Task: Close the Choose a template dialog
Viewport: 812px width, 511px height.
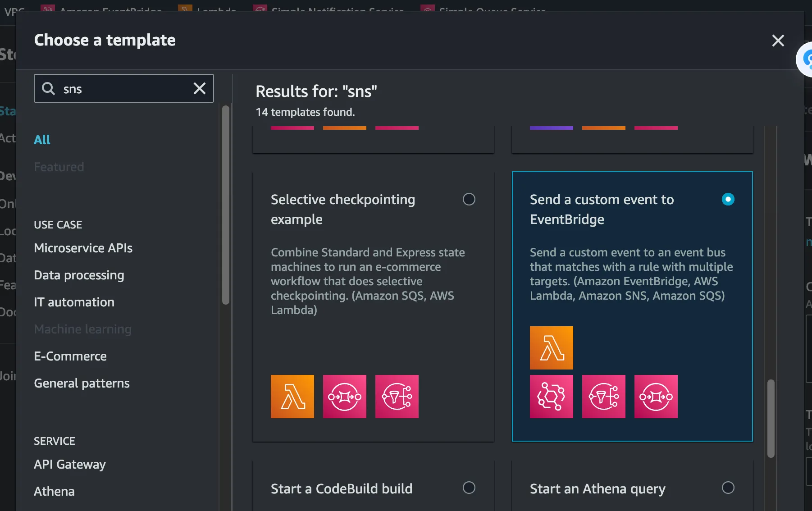Action: [778, 41]
